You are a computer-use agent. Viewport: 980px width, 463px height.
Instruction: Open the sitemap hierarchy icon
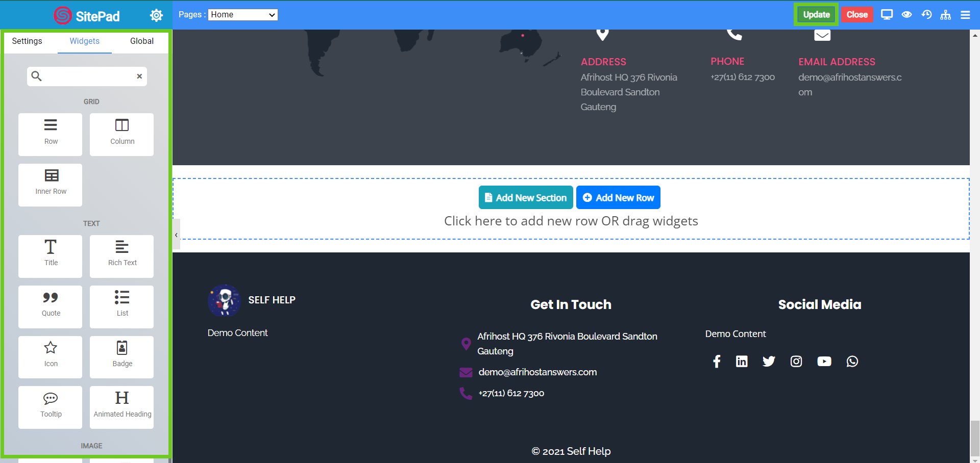(945, 15)
